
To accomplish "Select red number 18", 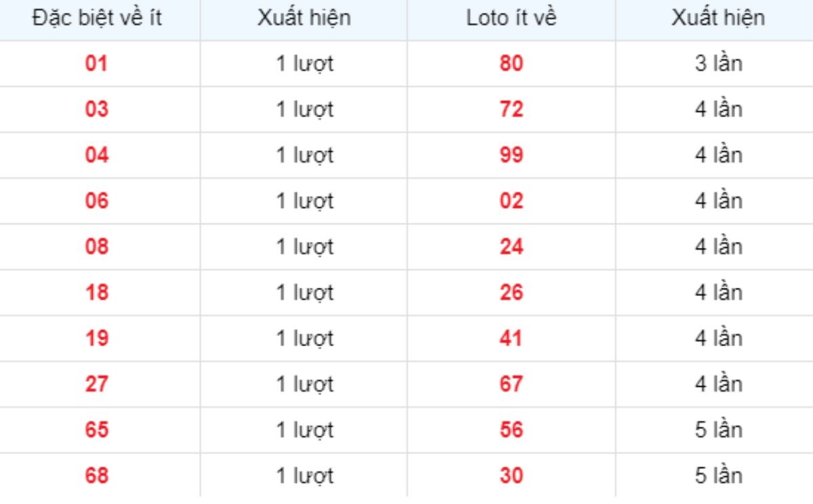I will (96, 293).
